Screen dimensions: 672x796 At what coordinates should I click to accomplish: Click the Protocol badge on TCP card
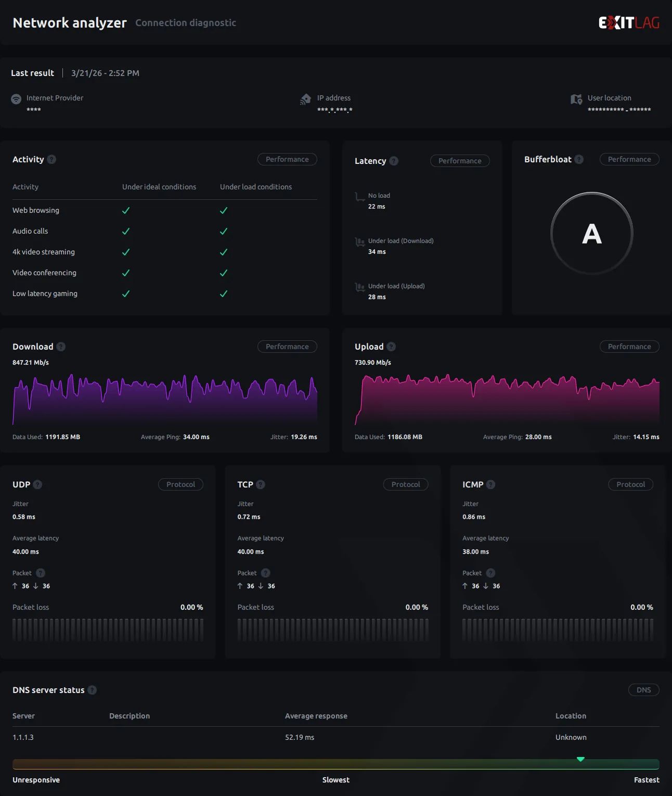406,484
